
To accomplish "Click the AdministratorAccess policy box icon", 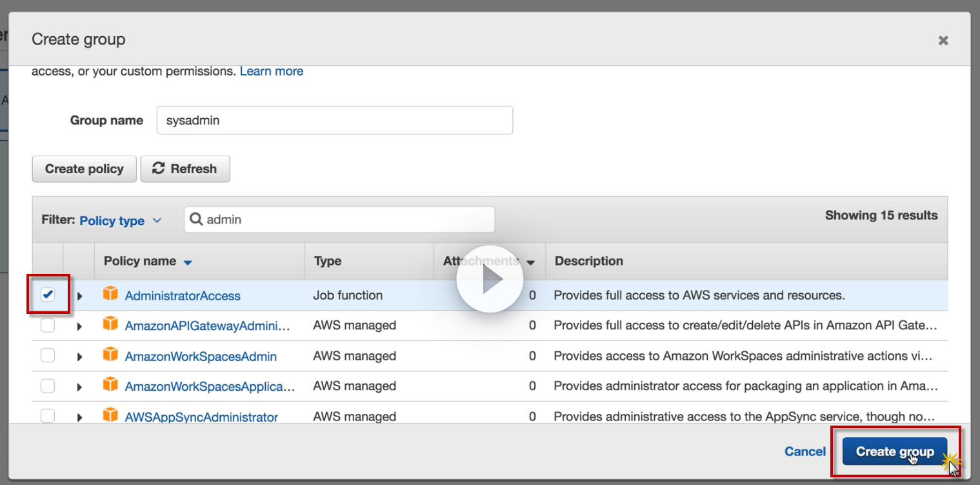I will (111, 294).
